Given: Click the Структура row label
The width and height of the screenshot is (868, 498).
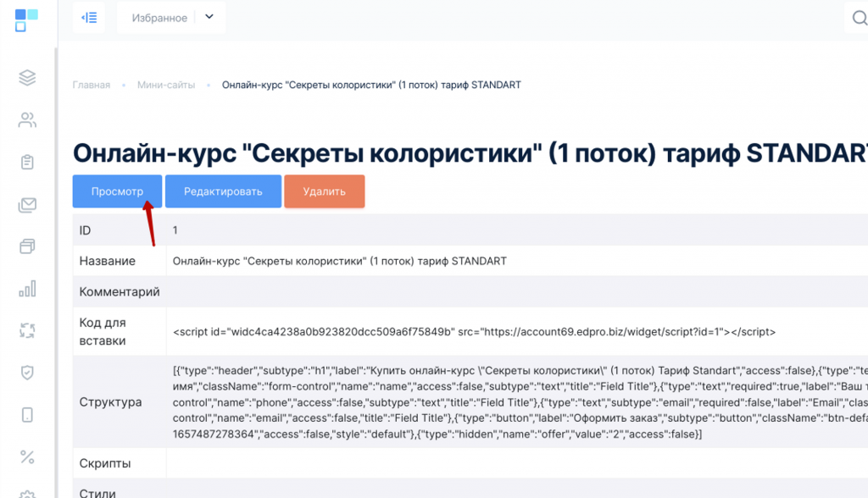Looking at the screenshot, I should [110, 402].
